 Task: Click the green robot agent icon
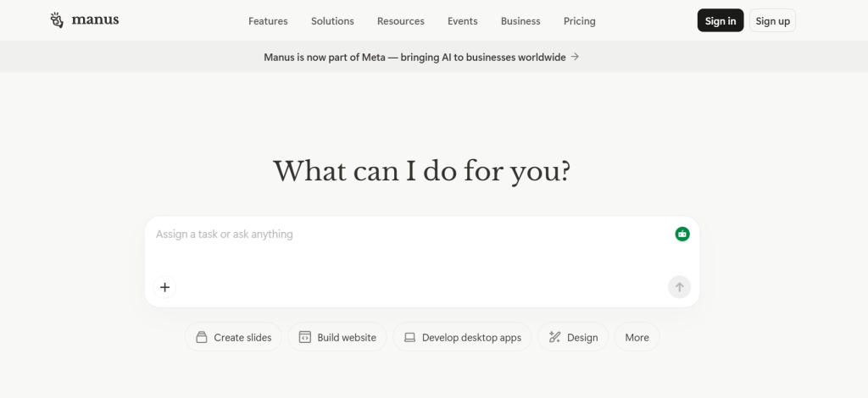tap(682, 234)
